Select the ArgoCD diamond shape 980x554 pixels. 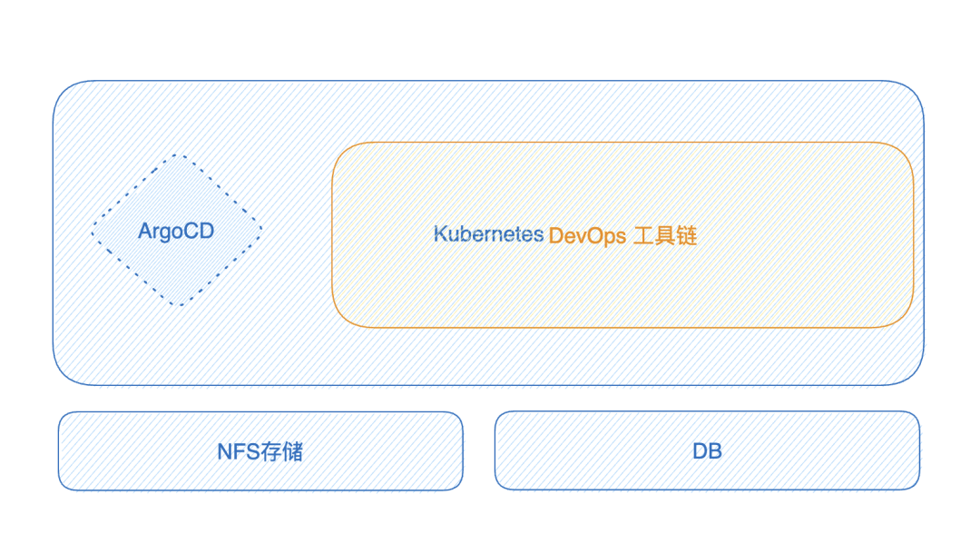tap(177, 230)
